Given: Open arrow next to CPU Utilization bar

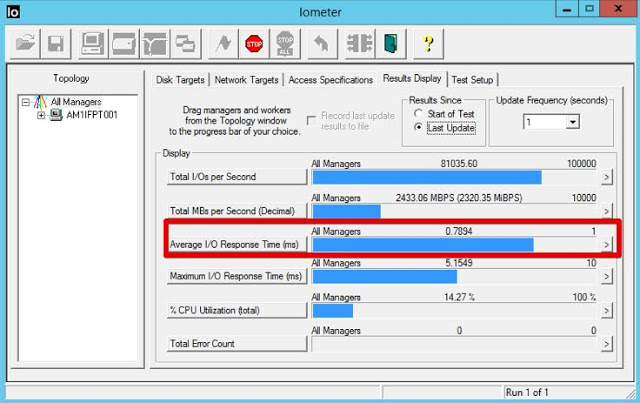Looking at the screenshot, I should [x=607, y=311].
